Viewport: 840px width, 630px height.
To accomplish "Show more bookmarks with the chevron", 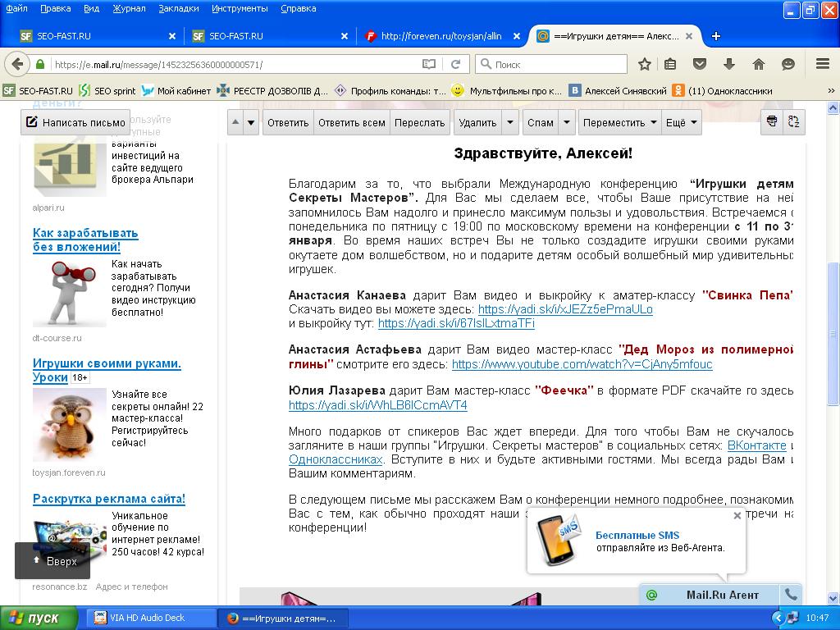I will (831, 90).
